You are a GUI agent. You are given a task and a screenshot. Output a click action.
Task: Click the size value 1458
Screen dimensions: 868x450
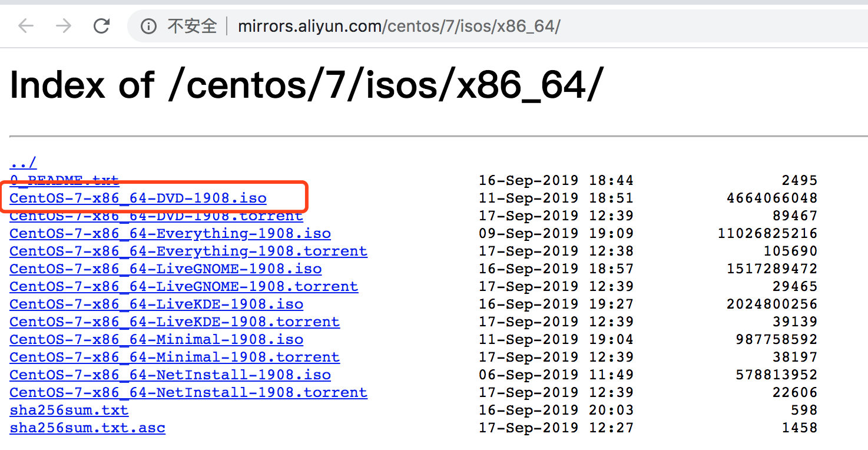[800, 428]
